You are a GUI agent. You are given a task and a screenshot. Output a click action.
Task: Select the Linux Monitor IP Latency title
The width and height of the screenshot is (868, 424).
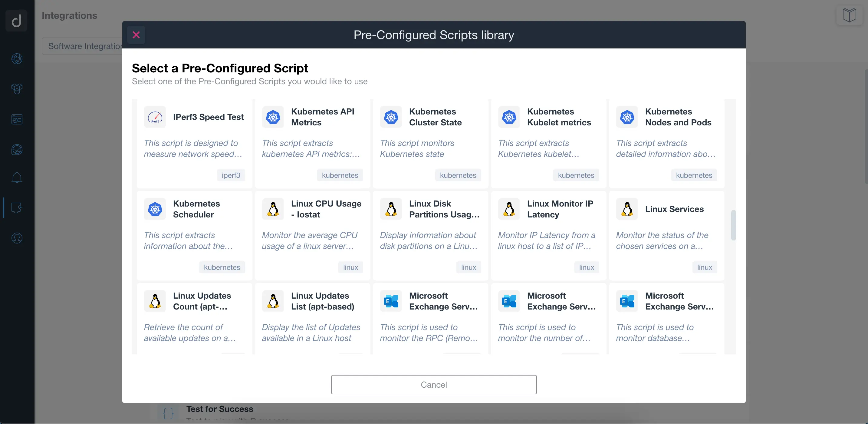pyautogui.click(x=560, y=209)
